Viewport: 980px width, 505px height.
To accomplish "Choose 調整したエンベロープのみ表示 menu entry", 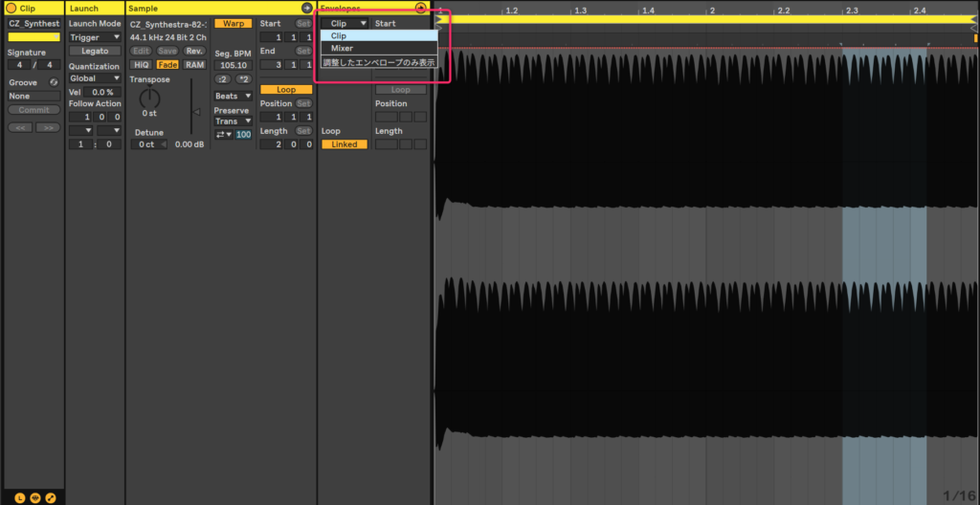I will (x=378, y=62).
